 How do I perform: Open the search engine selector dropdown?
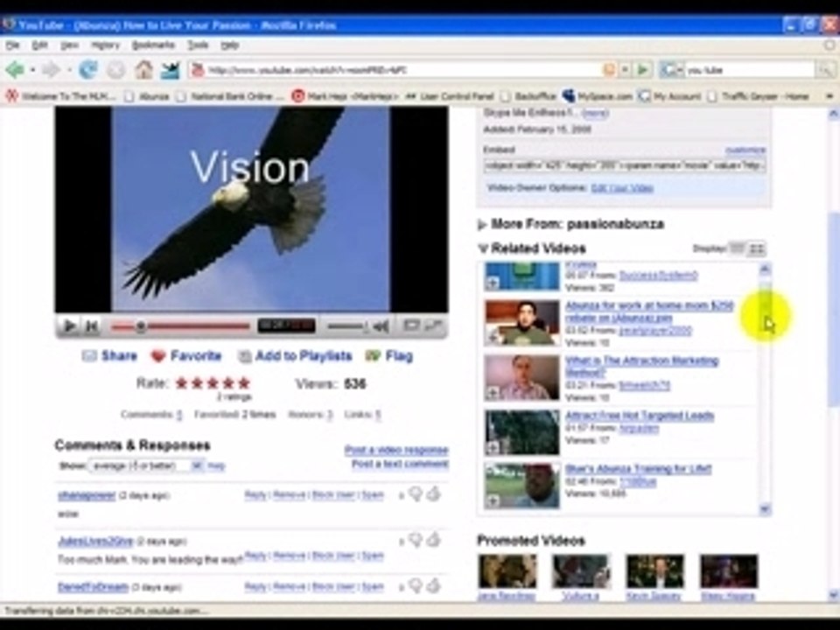click(671, 70)
